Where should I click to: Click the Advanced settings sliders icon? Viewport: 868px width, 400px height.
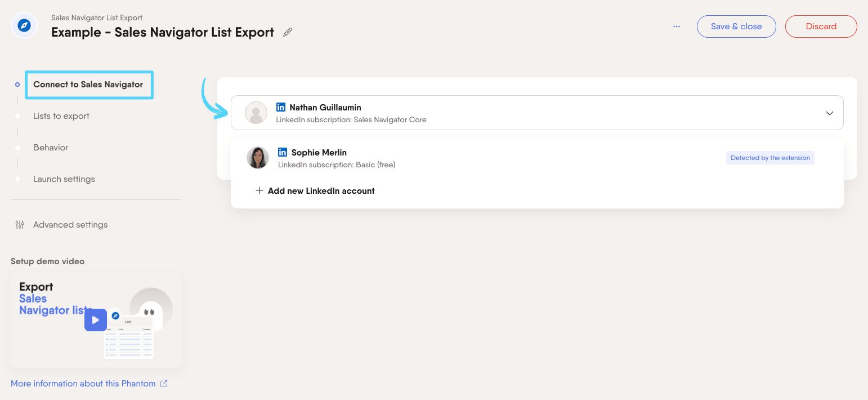(20, 225)
